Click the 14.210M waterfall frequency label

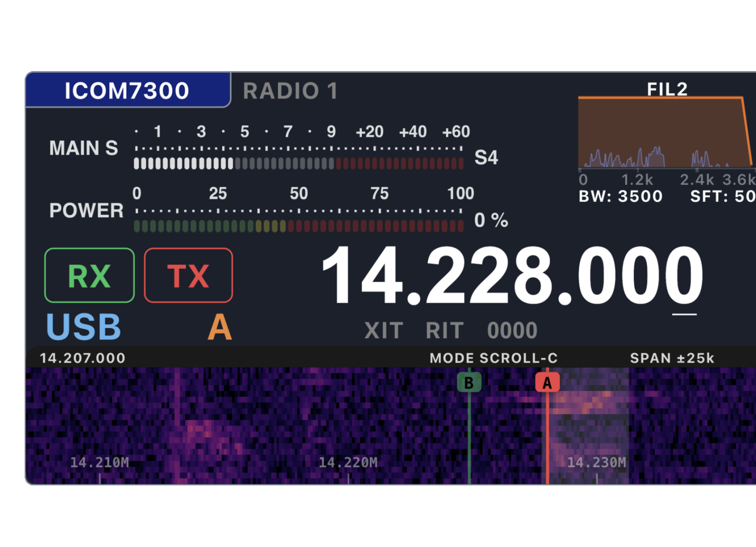tap(99, 462)
